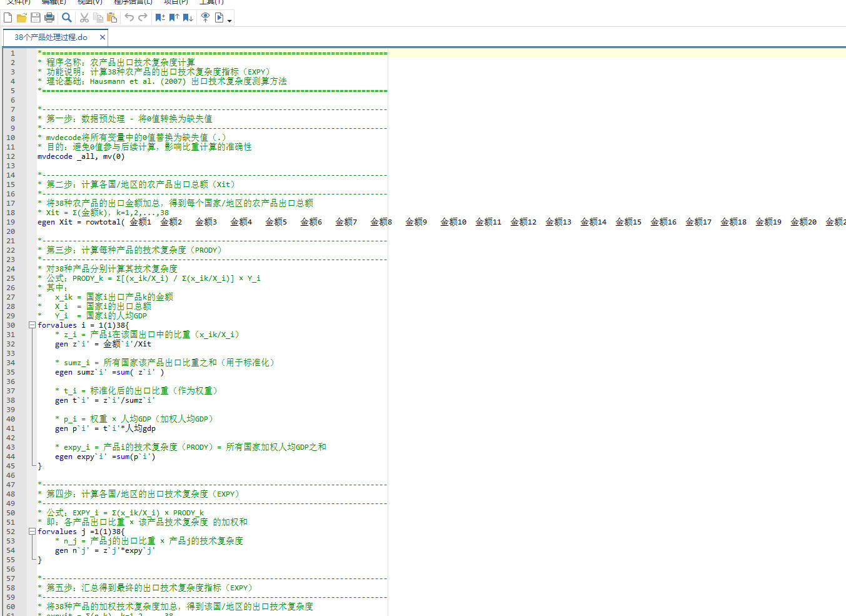
Task: Select the 38个产品处理过程.do tab
Action: (x=51, y=38)
